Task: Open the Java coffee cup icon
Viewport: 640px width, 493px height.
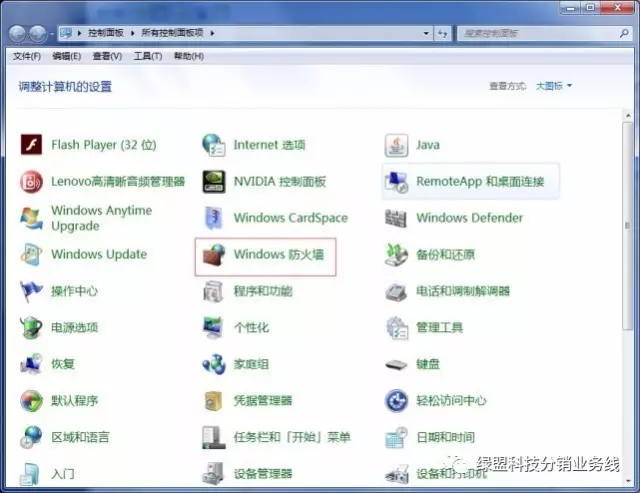Action: pyautogui.click(x=396, y=145)
